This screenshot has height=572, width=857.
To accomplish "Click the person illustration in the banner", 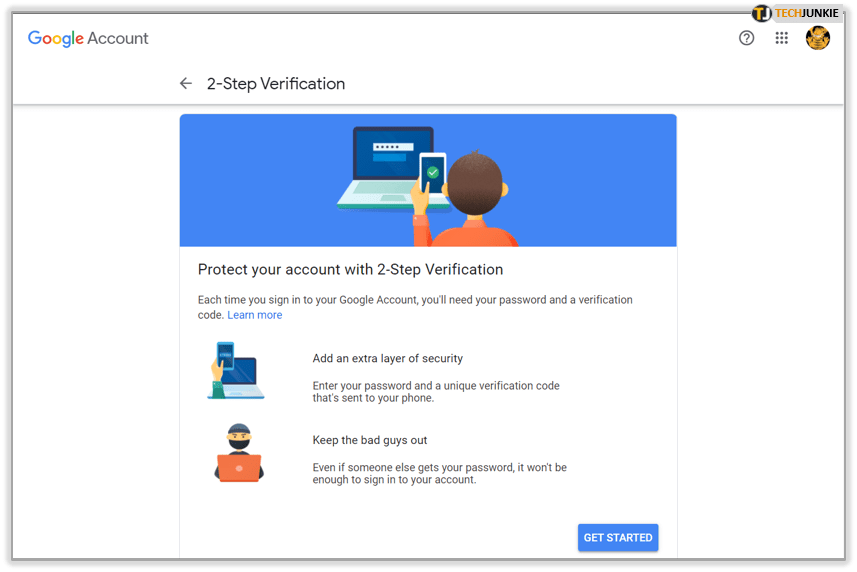I will [470, 200].
